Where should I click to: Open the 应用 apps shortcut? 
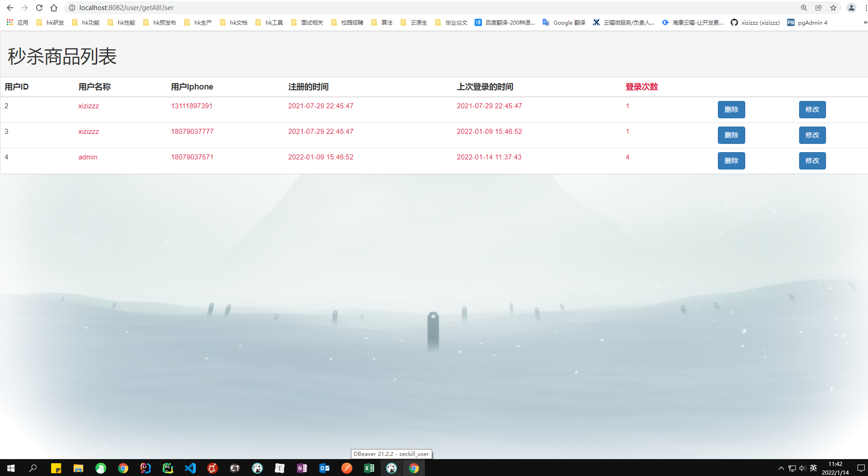tap(17, 22)
